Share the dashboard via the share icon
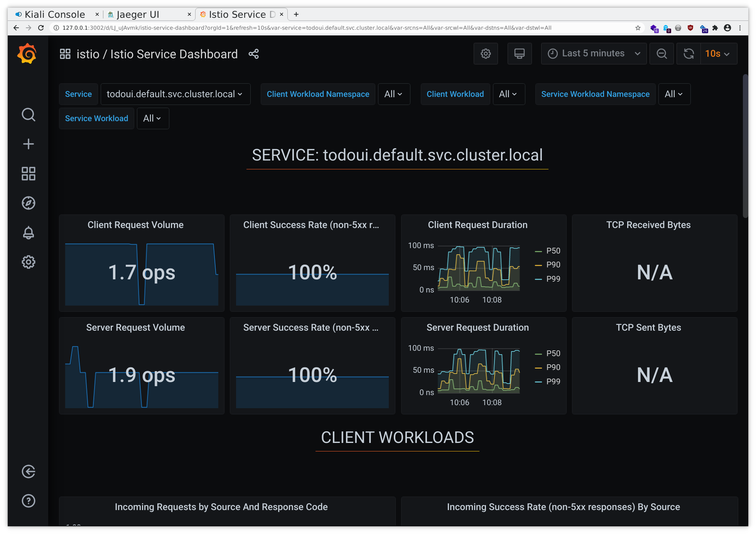Viewport: 756px width, 534px height. (x=253, y=54)
